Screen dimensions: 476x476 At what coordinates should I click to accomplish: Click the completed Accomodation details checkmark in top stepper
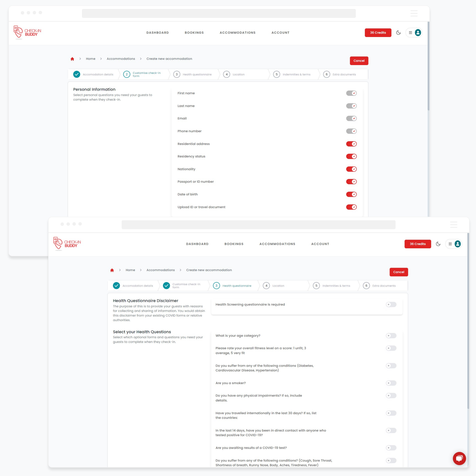pyautogui.click(x=77, y=74)
